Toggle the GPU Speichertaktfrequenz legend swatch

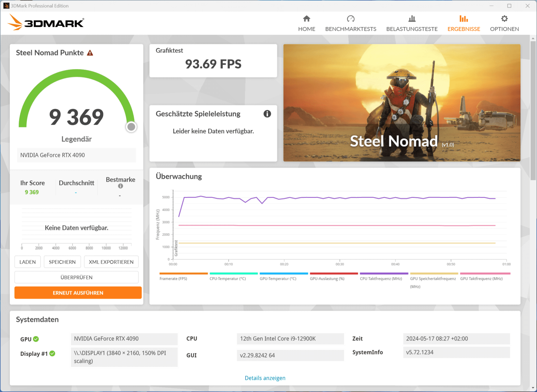point(434,273)
